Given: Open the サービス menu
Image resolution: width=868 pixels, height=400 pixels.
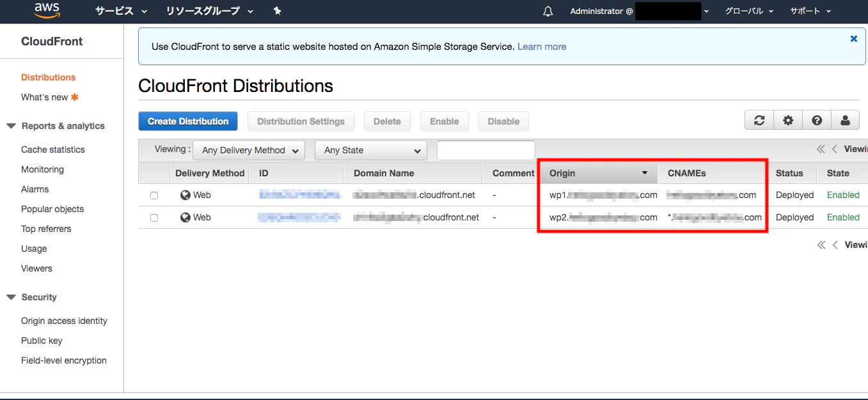Looking at the screenshot, I should click(x=121, y=11).
